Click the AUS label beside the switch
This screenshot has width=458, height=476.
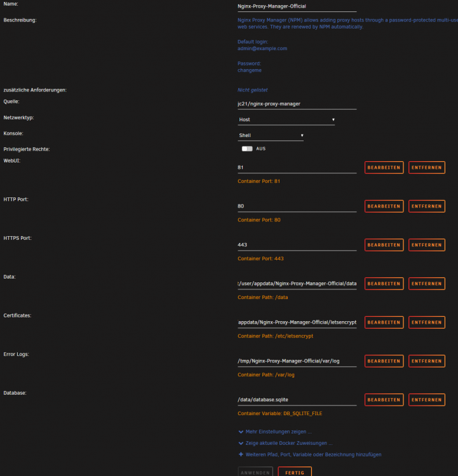click(260, 149)
